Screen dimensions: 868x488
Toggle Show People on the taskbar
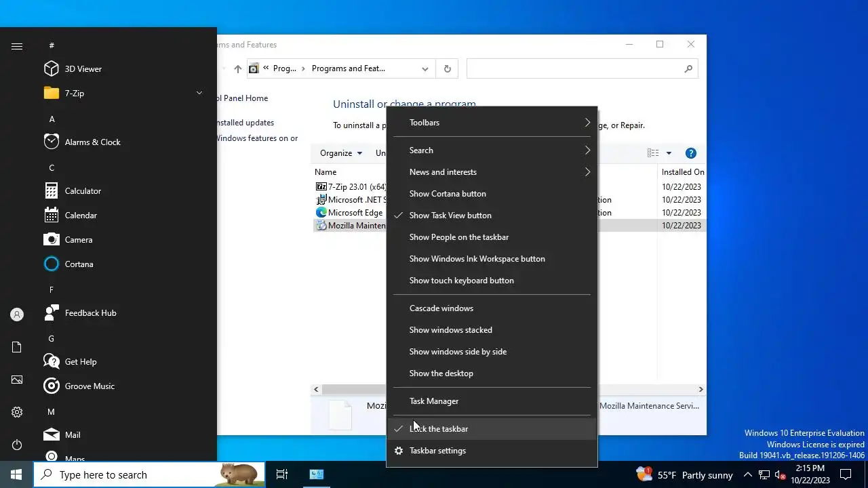(492, 237)
